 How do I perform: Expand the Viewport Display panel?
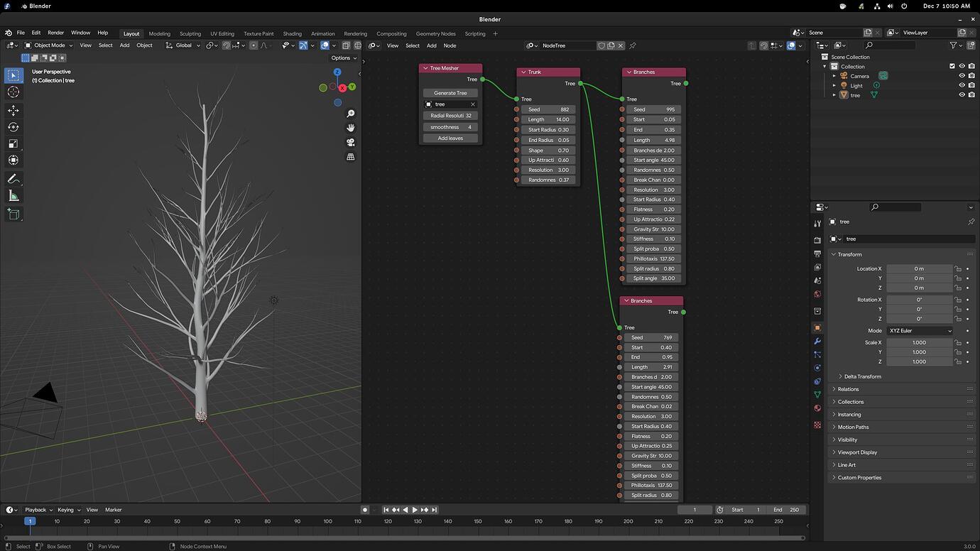[857, 452]
